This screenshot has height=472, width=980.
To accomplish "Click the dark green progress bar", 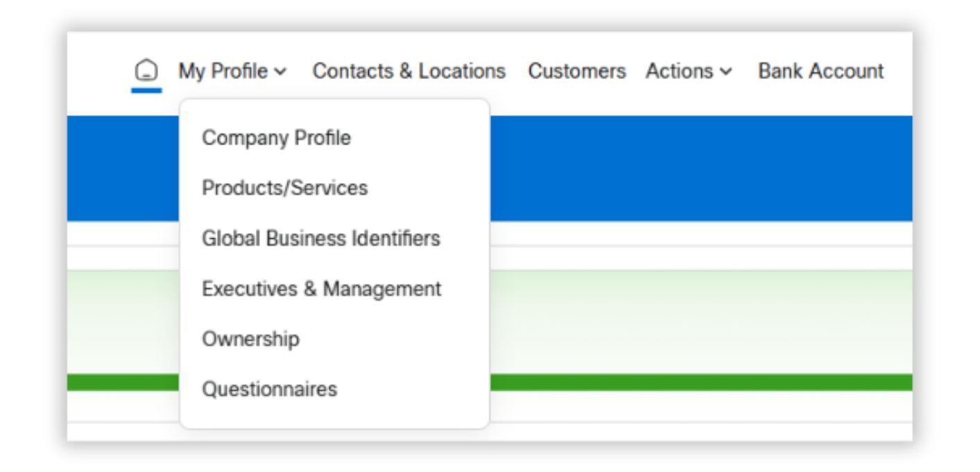I will [x=694, y=382].
